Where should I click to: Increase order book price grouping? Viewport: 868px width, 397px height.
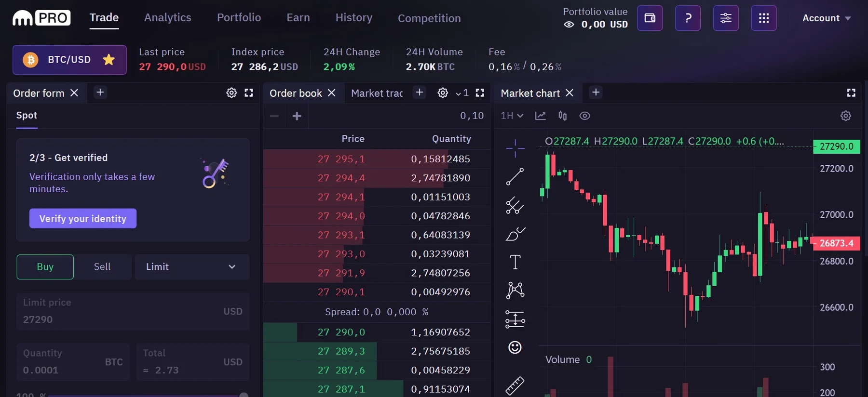point(297,116)
